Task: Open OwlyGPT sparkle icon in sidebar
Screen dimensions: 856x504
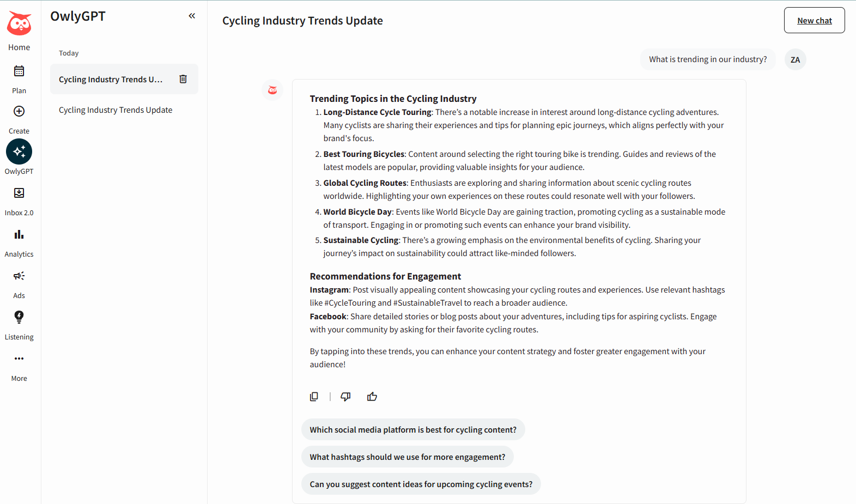Action: coord(19,151)
